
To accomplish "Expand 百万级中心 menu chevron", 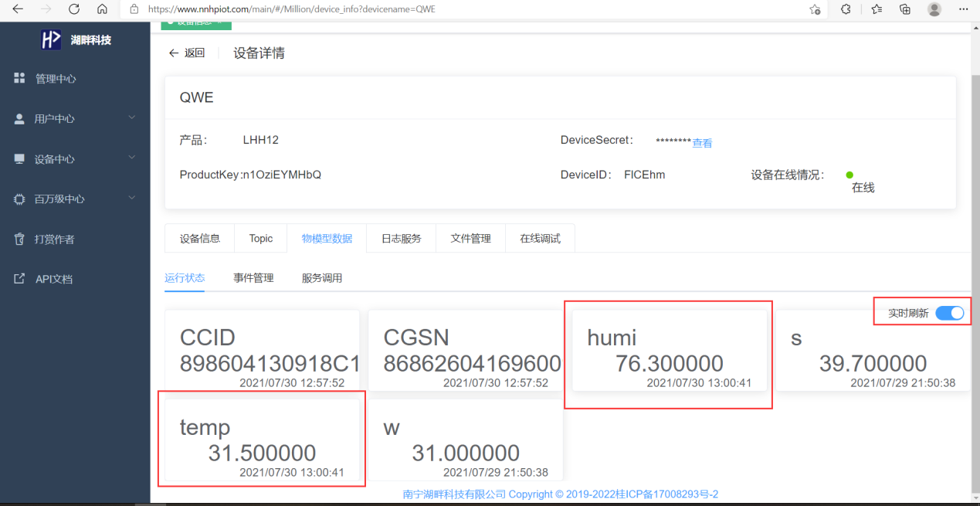I will coord(132,198).
